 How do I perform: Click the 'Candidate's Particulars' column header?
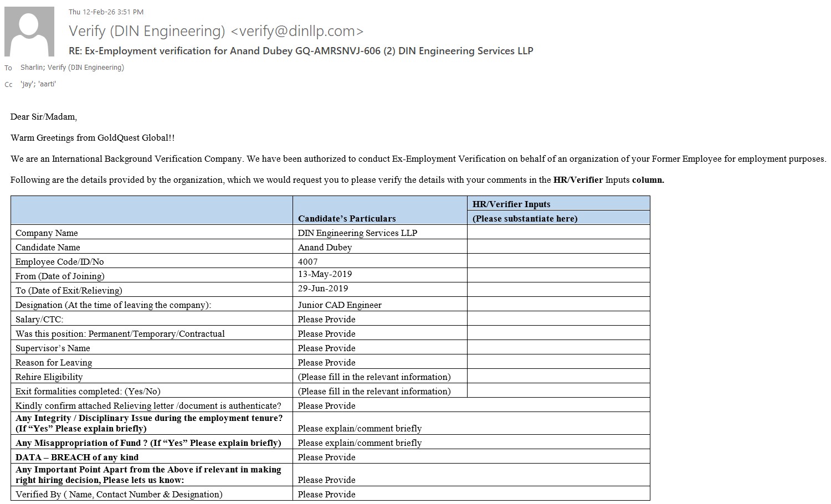pyautogui.click(x=347, y=218)
